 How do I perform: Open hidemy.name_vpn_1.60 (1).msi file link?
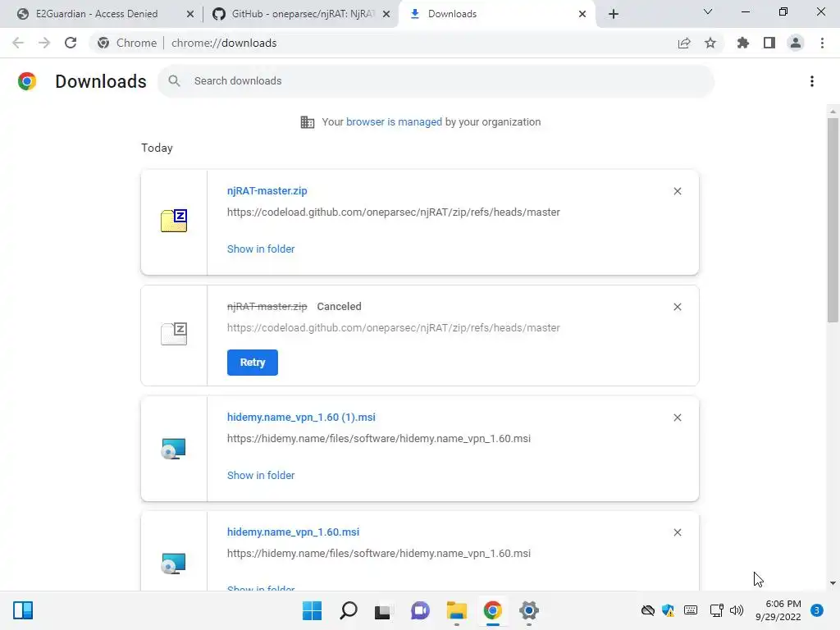click(301, 417)
